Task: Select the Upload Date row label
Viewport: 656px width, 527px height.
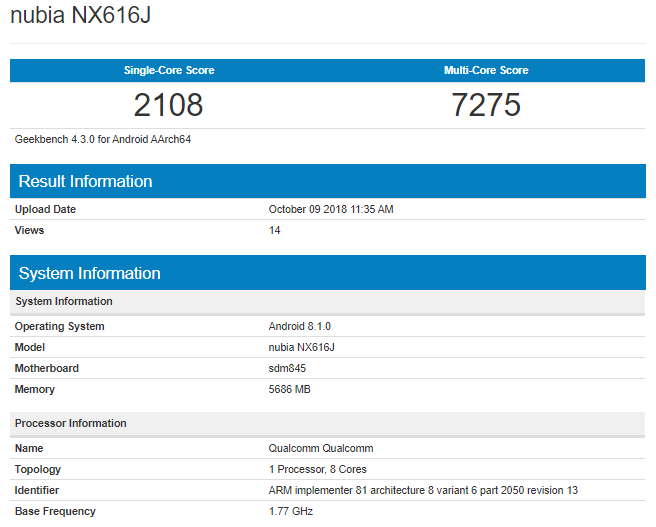Action: pyautogui.click(x=45, y=210)
